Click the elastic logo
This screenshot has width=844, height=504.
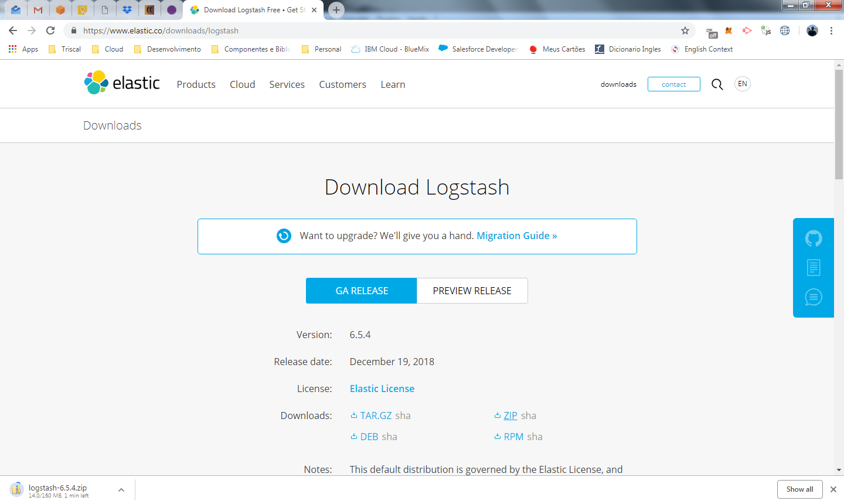(x=122, y=83)
